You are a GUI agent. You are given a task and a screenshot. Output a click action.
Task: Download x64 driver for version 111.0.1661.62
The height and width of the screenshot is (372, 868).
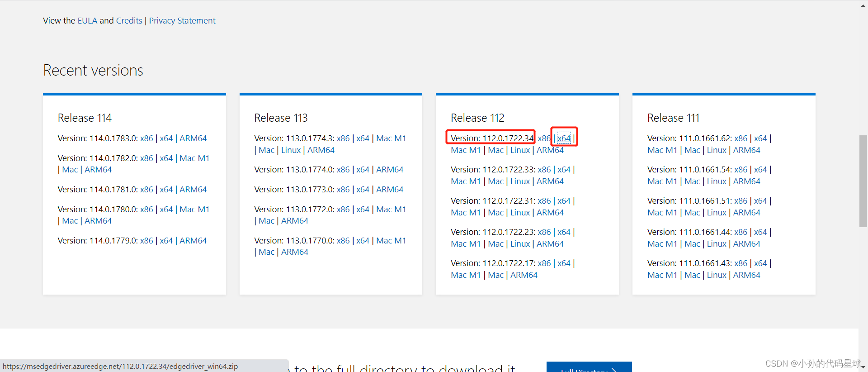tap(760, 138)
